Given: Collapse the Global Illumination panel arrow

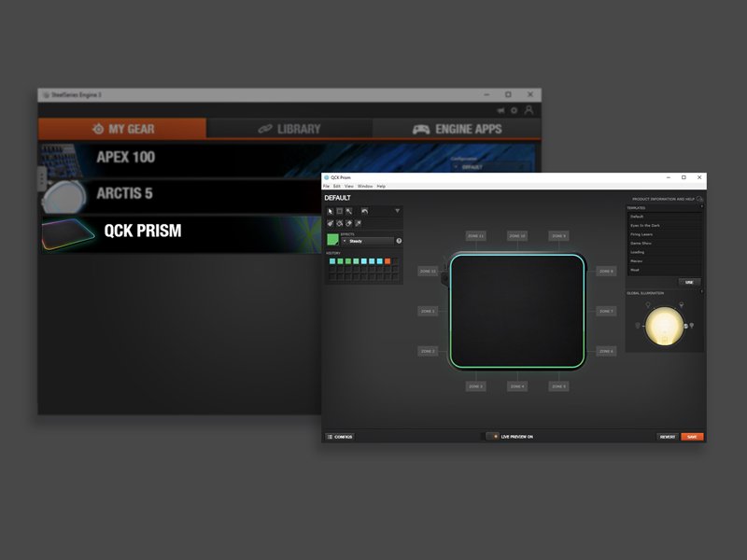Looking at the screenshot, I should coord(702,291).
